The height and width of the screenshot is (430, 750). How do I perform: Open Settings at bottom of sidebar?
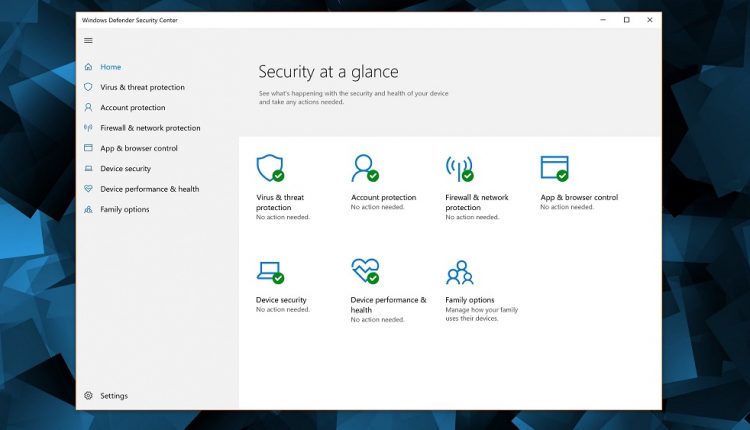(x=114, y=396)
